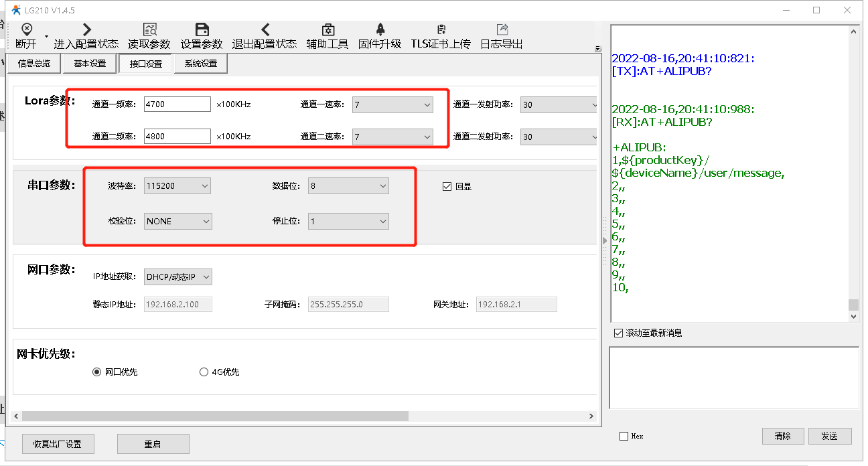Switch to the 系统设置 tab
This screenshot has height=466, width=868.
coord(200,64)
